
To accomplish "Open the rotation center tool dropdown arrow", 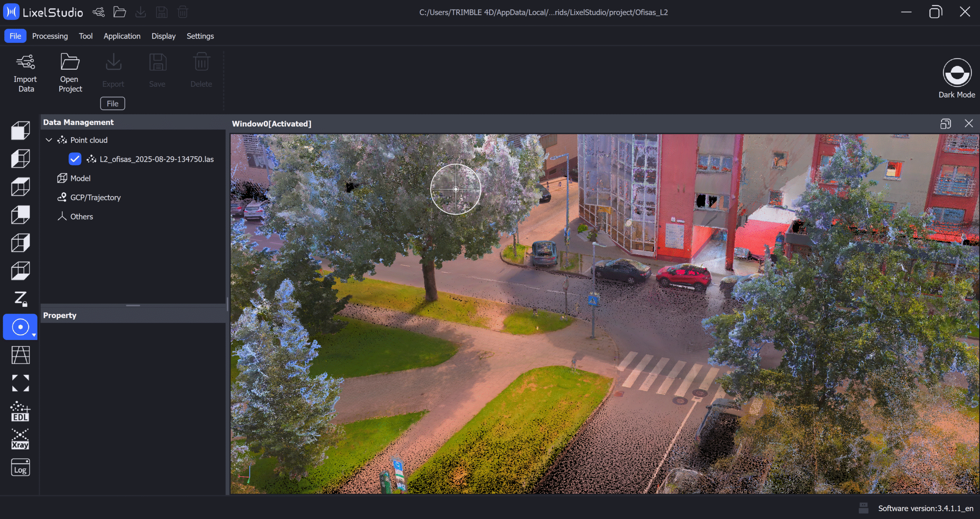I will click(34, 335).
